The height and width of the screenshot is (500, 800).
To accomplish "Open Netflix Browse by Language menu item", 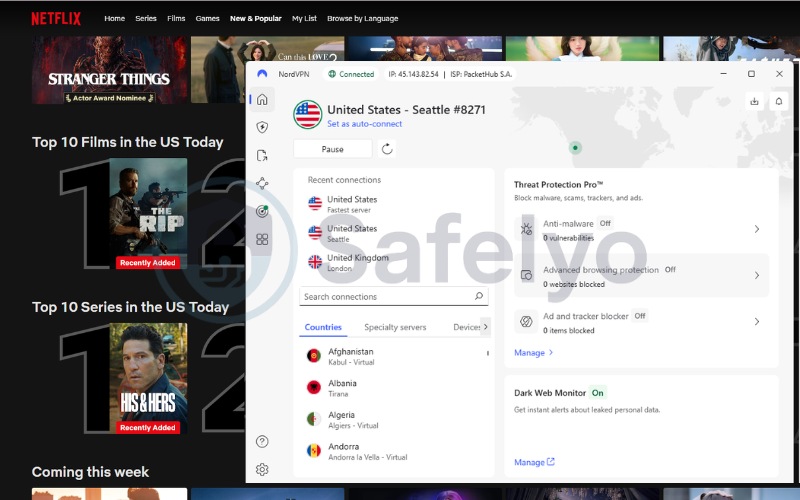I will click(362, 18).
